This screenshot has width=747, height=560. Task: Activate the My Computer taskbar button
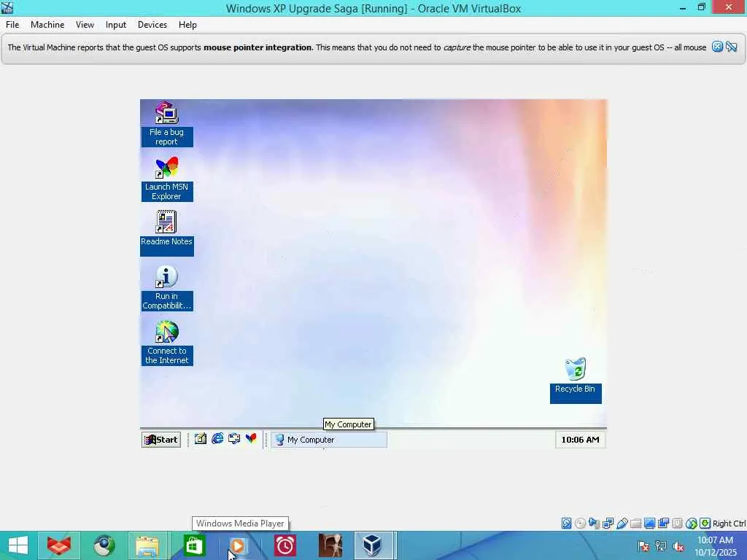[329, 440]
